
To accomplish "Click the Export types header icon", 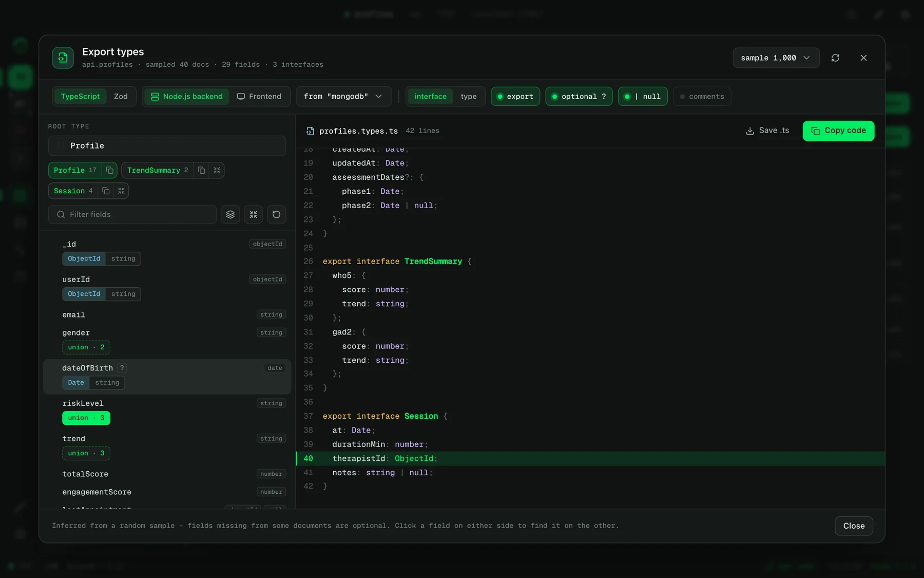I will (63, 58).
